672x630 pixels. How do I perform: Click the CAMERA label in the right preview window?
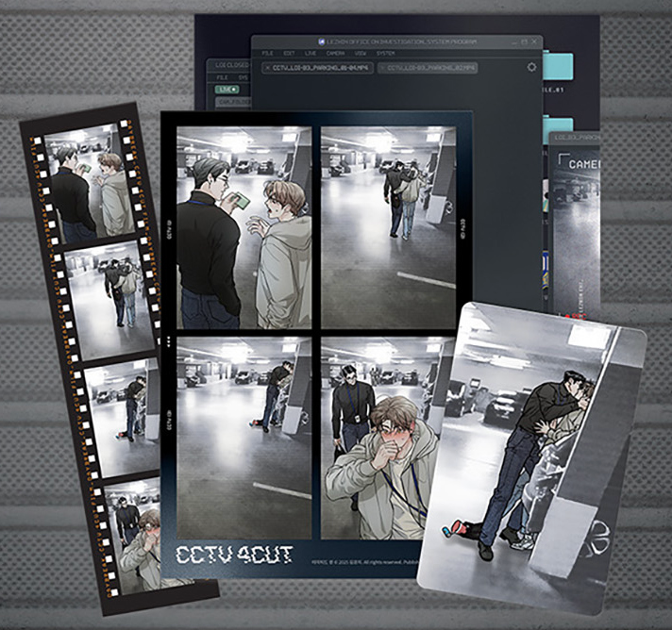584,164
